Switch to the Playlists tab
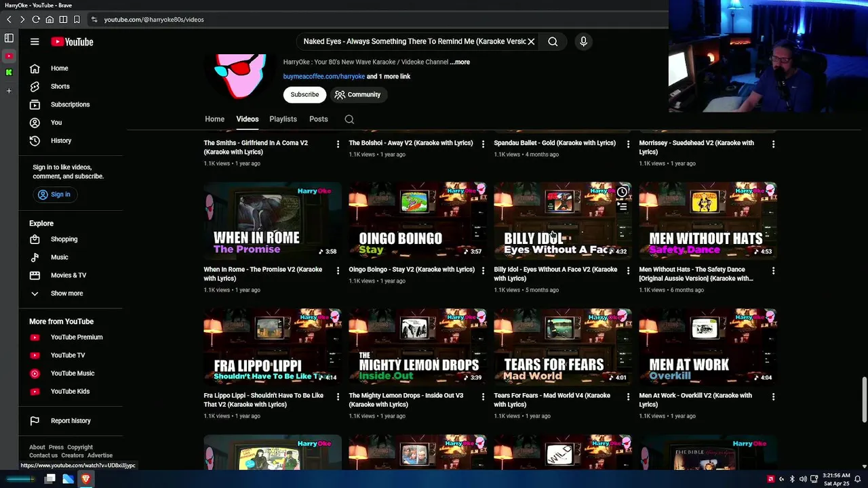Image resolution: width=868 pixels, height=488 pixels. click(x=283, y=119)
